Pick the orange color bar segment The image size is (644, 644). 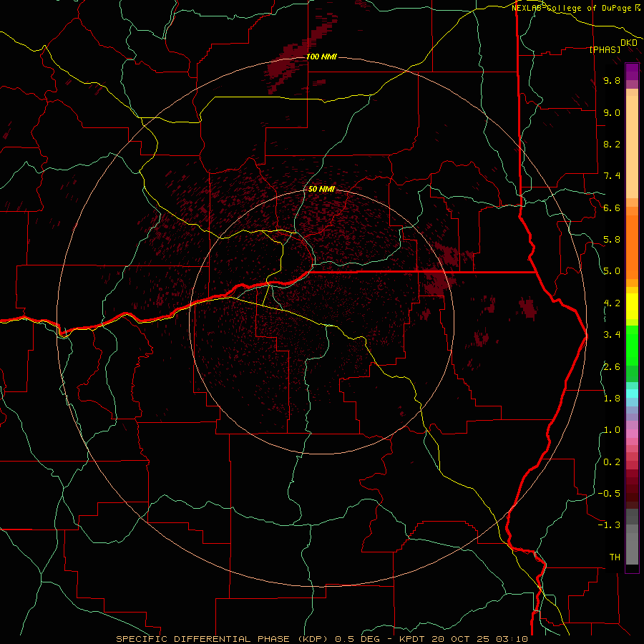[632, 248]
